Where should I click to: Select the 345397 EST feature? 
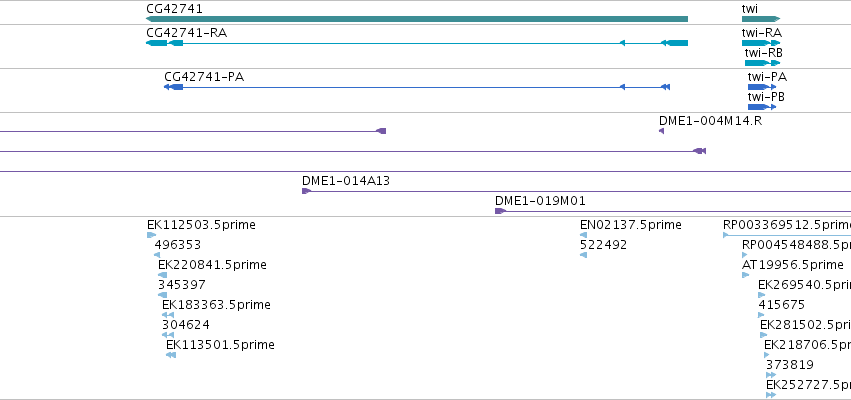pos(162,295)
